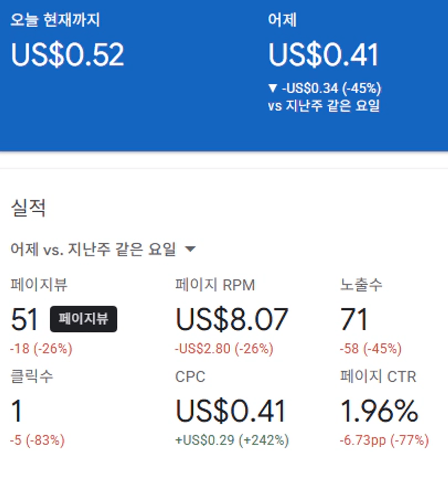The width and height of the screenshot is (448, 482).
Task: Open the dropdown arrow next to 어제 vs. 지난주 같은 요일
Action: (x=190, y=250)
